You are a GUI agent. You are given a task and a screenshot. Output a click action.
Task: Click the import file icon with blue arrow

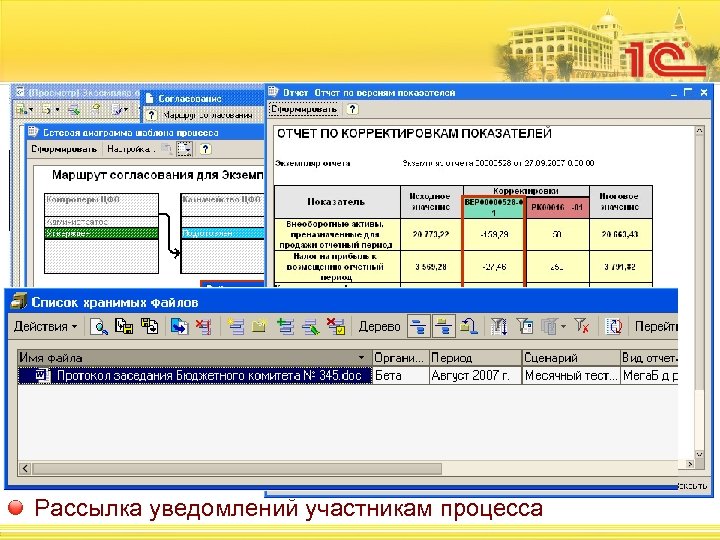(x=179, y=326)
